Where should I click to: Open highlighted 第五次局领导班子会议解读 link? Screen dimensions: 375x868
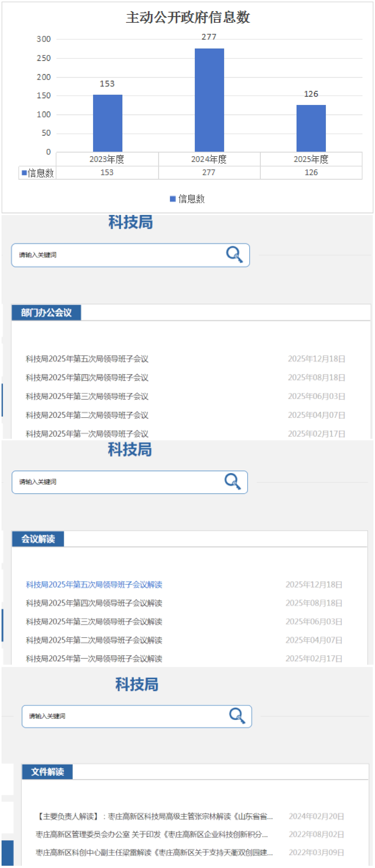pyautogui.click(x=94, y=585)
